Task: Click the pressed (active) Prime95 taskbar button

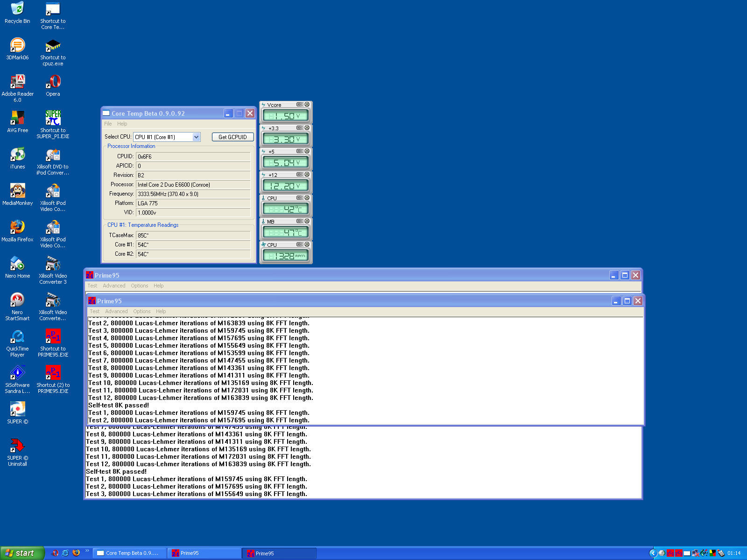Action: (x=279, y=553)
